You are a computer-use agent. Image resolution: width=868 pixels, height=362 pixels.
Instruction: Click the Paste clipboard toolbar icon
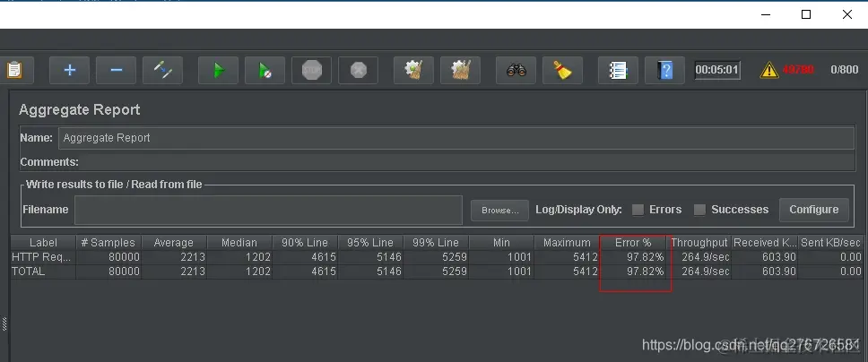pos(14,70)
